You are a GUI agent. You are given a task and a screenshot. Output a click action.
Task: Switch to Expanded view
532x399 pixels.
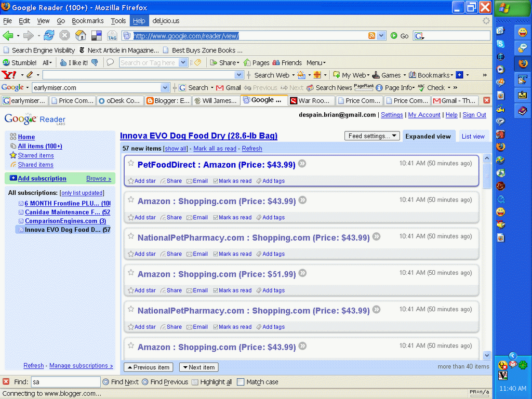pyautogui.click(x=428, y=137)
